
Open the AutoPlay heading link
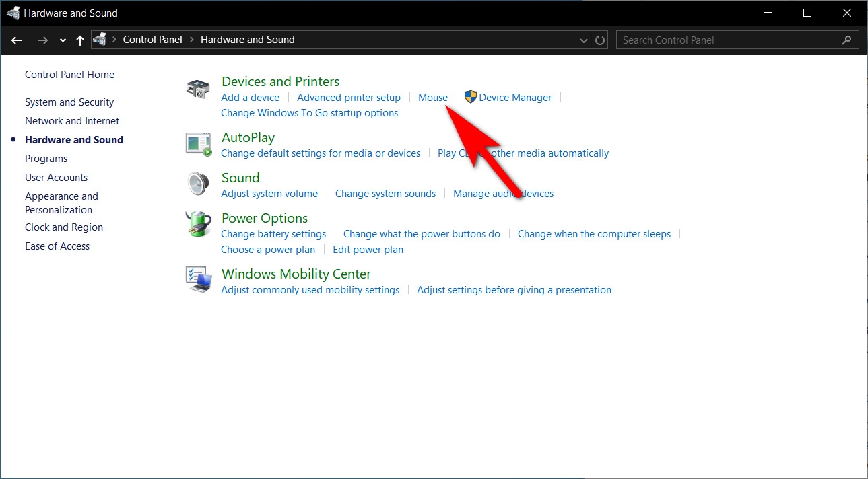coord(248,138)
